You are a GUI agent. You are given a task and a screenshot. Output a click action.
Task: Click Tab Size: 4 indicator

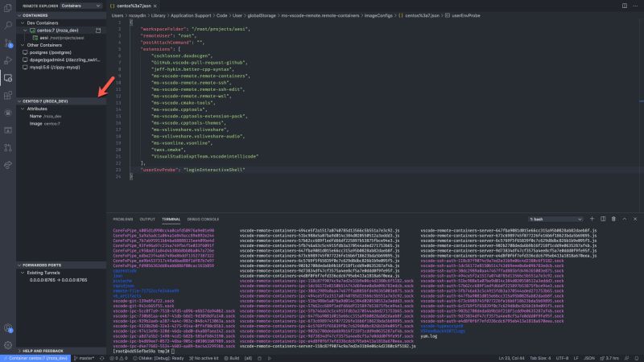pos(540,358)
